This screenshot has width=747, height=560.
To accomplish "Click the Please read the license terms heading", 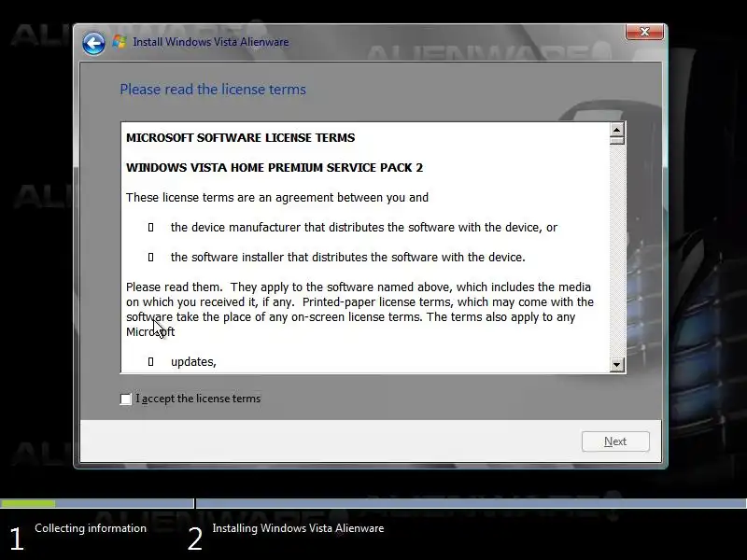I will click(x=213, y=89).
